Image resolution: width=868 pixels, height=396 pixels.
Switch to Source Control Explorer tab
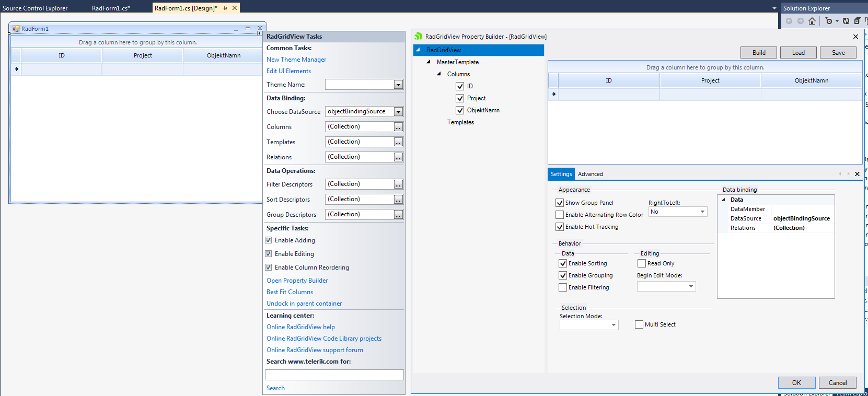point(35,8)
